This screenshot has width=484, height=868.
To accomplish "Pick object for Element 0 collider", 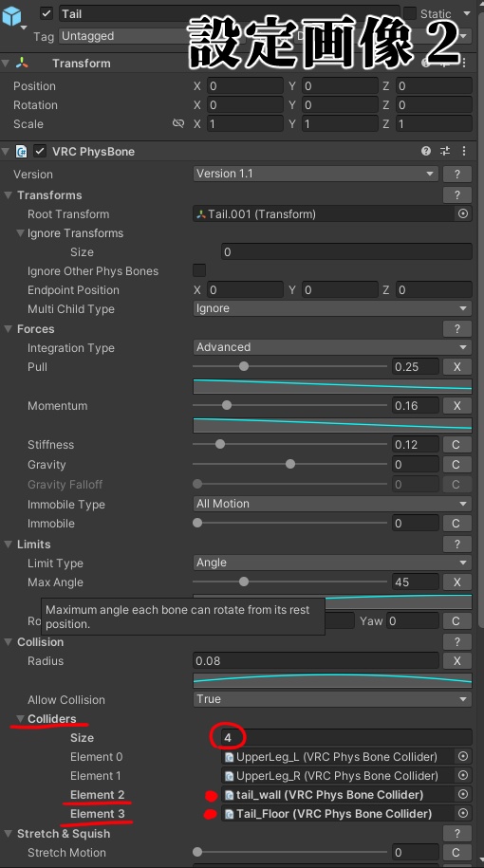I will (463, 756).
